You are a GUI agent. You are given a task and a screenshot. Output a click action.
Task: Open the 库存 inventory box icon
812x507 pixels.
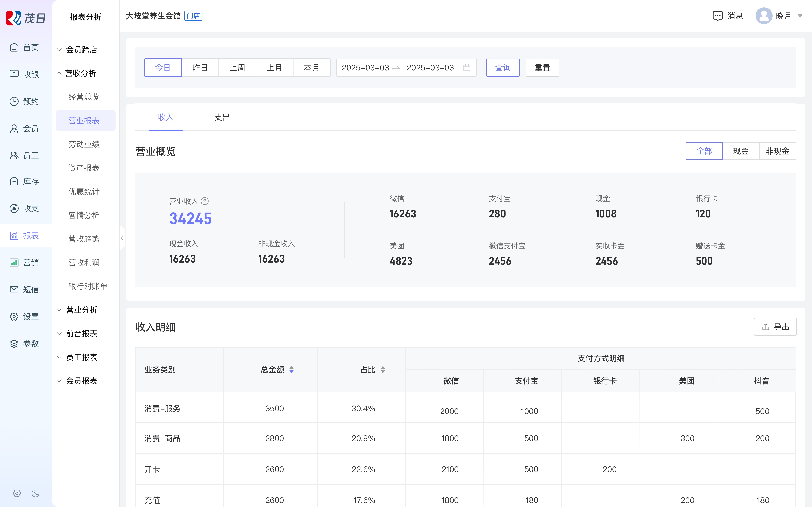[x=14, y=181]
